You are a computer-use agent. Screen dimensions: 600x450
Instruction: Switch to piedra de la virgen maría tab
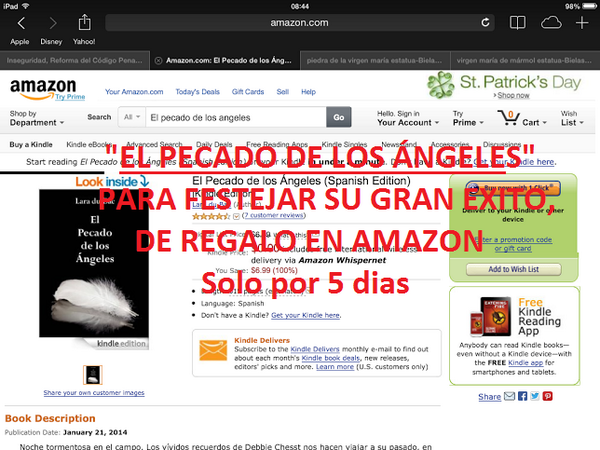374,60
